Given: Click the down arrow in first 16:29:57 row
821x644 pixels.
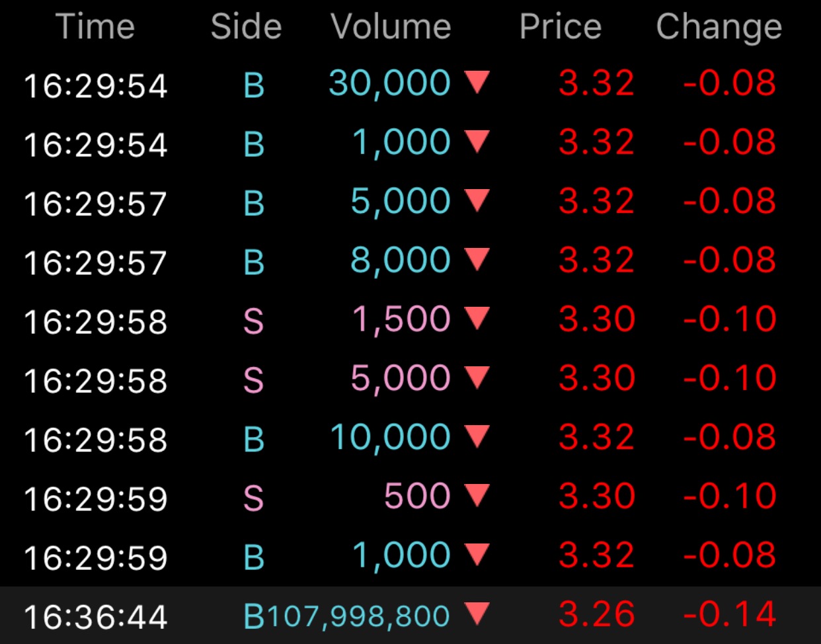Looking at the screenshot, I should (x=477, y=200).
